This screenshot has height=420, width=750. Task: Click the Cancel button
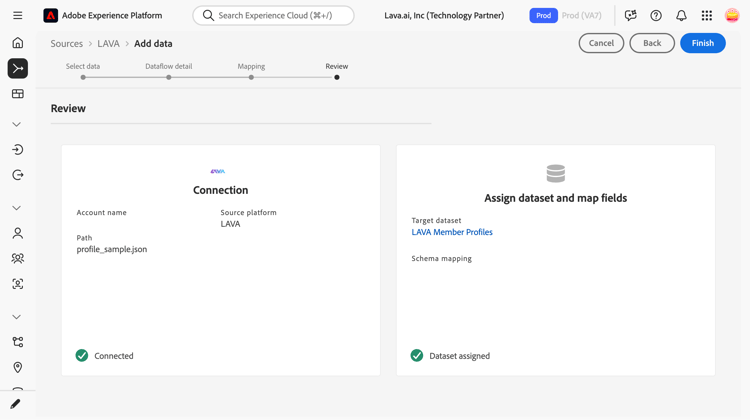601,43
